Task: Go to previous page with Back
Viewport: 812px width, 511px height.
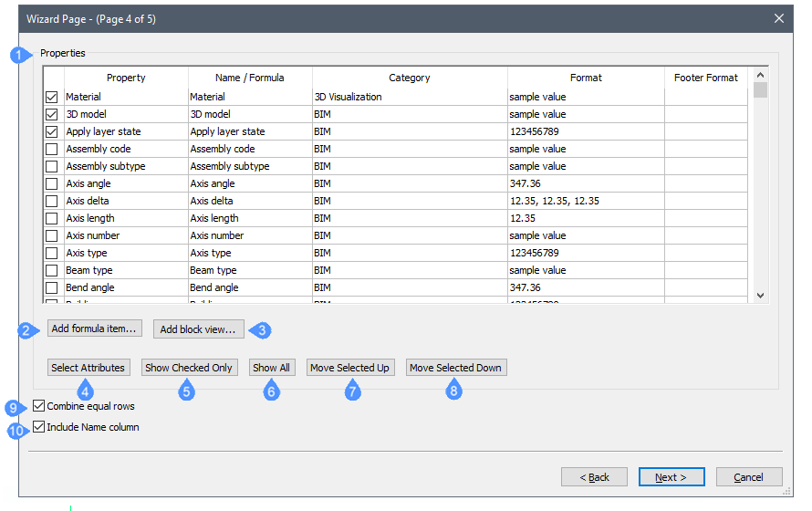Action: tap(594, 477)
